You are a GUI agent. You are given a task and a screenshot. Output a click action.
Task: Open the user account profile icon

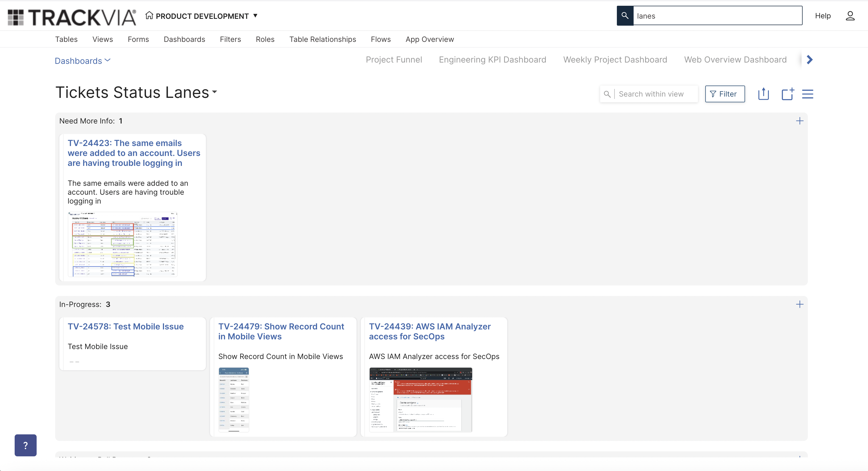[850, 16]
